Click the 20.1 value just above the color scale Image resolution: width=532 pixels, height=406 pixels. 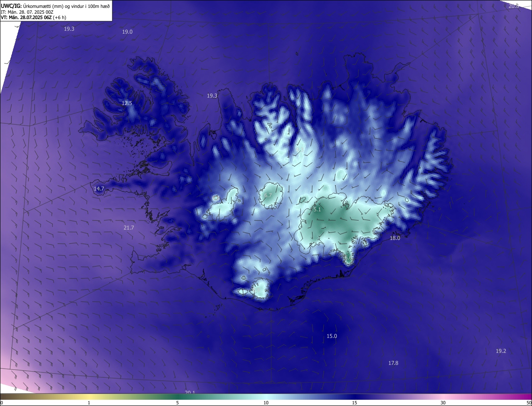click(x=190, y=392)
